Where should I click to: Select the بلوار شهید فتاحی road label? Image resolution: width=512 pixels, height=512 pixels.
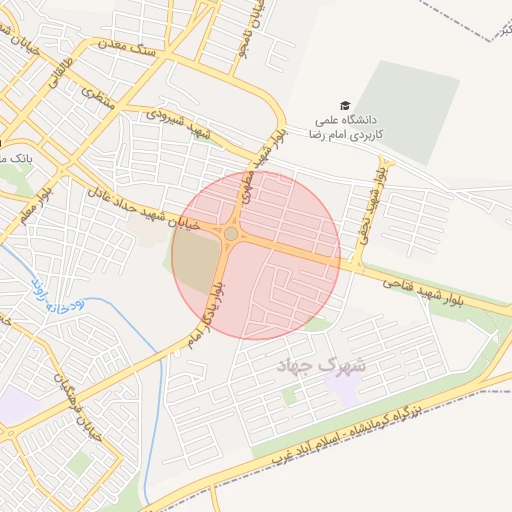pos(423,293)
